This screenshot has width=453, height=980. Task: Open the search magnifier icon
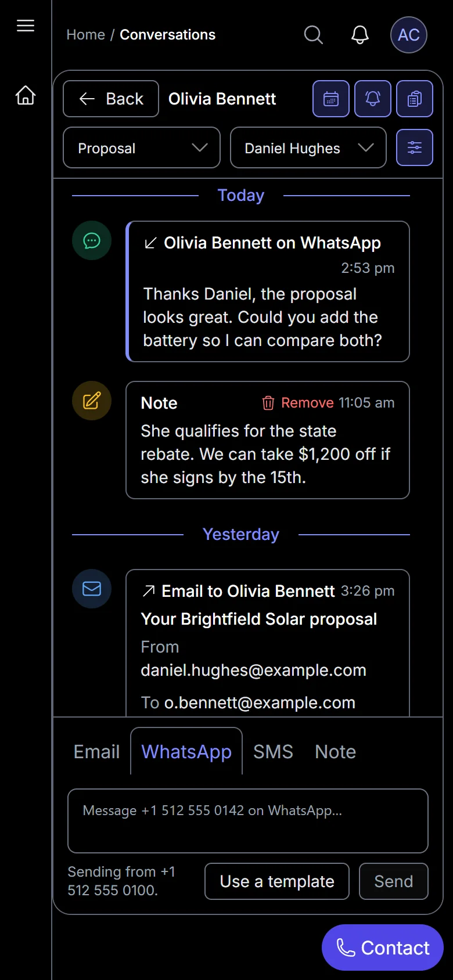point(314,35)
